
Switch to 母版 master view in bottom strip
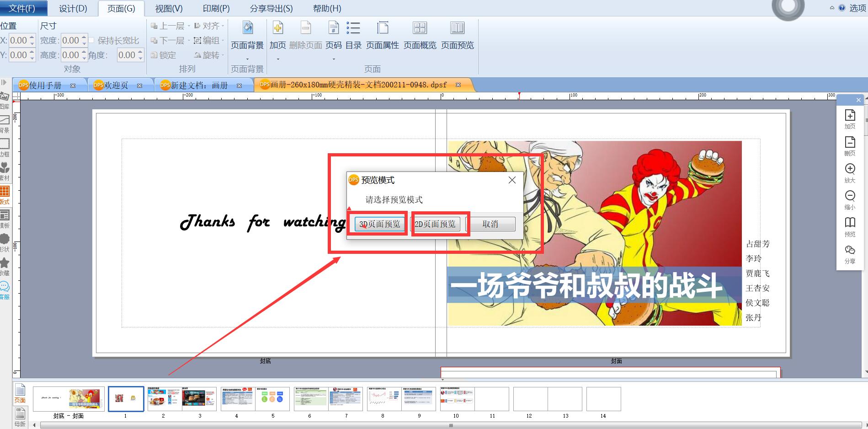click(20, 418)
